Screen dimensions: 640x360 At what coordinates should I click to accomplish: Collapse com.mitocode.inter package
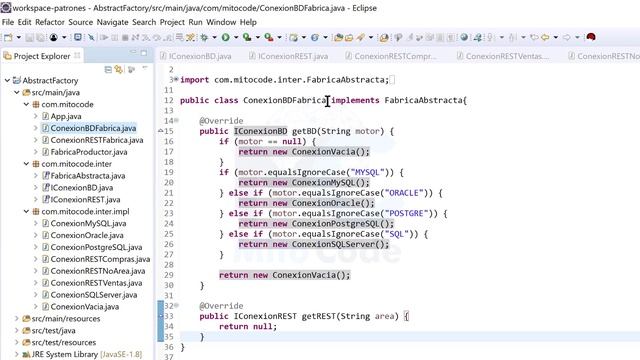[26, 164]
